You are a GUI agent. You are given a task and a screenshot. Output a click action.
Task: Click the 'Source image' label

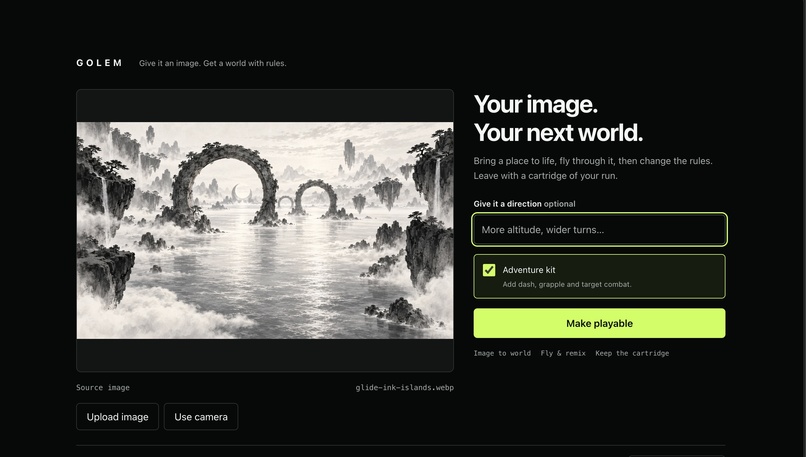click(103, 388)
